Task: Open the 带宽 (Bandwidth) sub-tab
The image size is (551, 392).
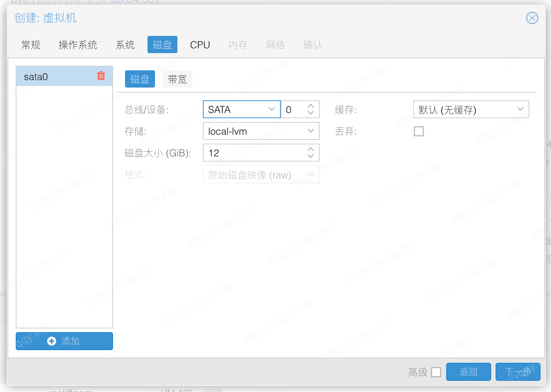Action: (x=177, y=79)
